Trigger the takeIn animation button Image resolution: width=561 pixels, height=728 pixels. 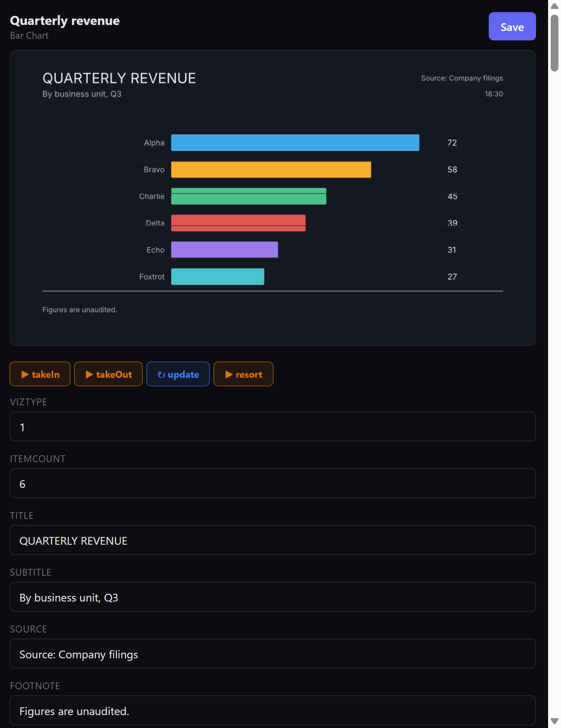[x=40, y=374]
